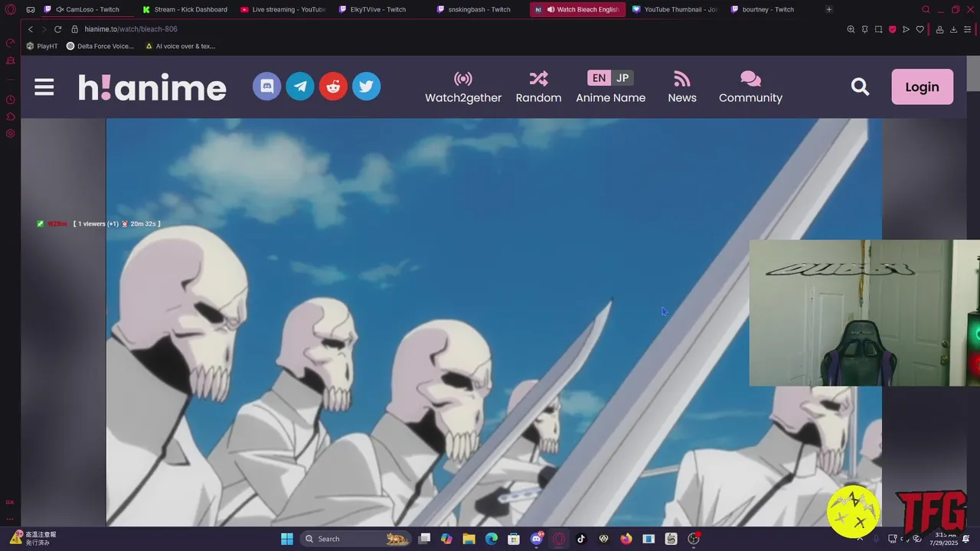Open the Windows Start menu

pos(287,539)
